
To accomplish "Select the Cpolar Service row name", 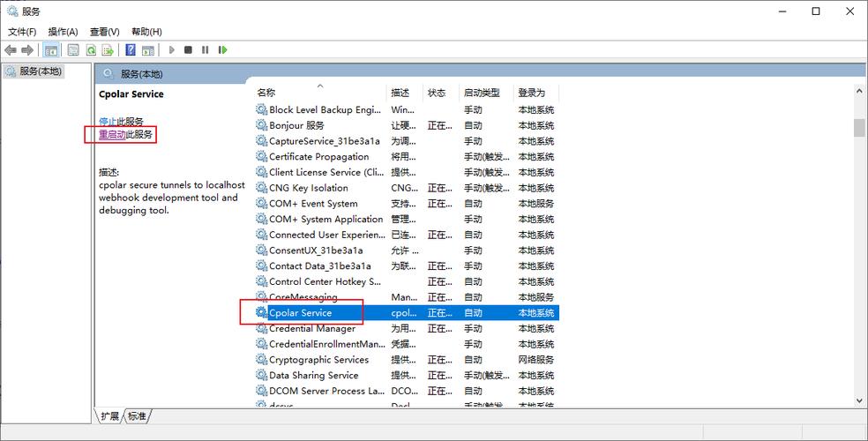I will (x=300, y=312).
